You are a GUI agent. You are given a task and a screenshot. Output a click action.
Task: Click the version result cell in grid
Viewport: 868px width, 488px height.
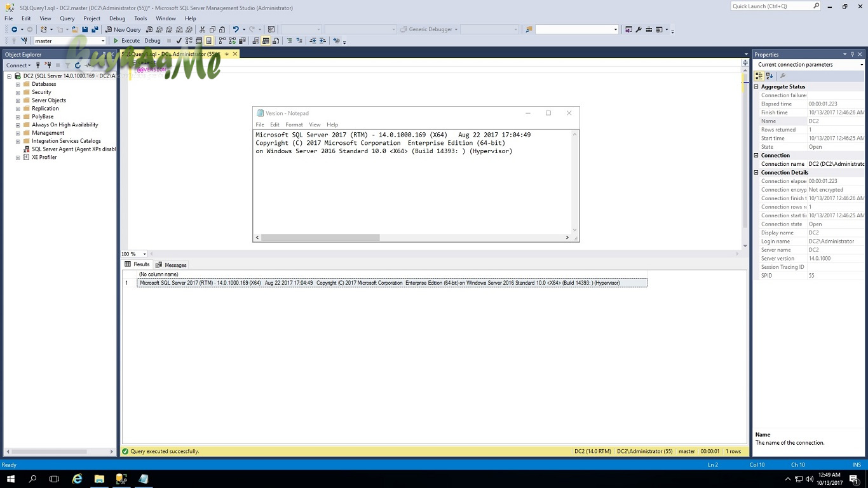[x=392, y=283]
